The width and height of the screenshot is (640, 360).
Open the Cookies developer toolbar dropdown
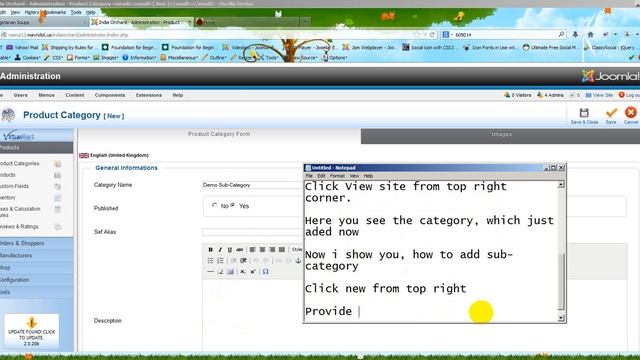[x=28, y=58]
